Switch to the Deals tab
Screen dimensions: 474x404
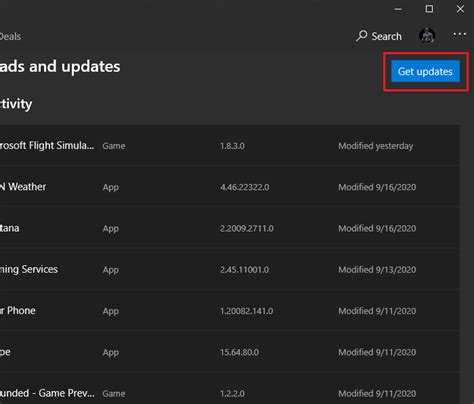coord(10,36)
